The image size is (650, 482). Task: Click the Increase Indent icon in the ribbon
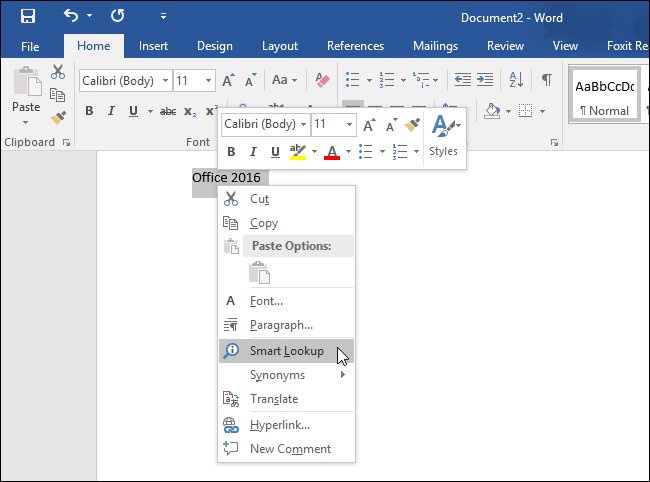point(485,80)
